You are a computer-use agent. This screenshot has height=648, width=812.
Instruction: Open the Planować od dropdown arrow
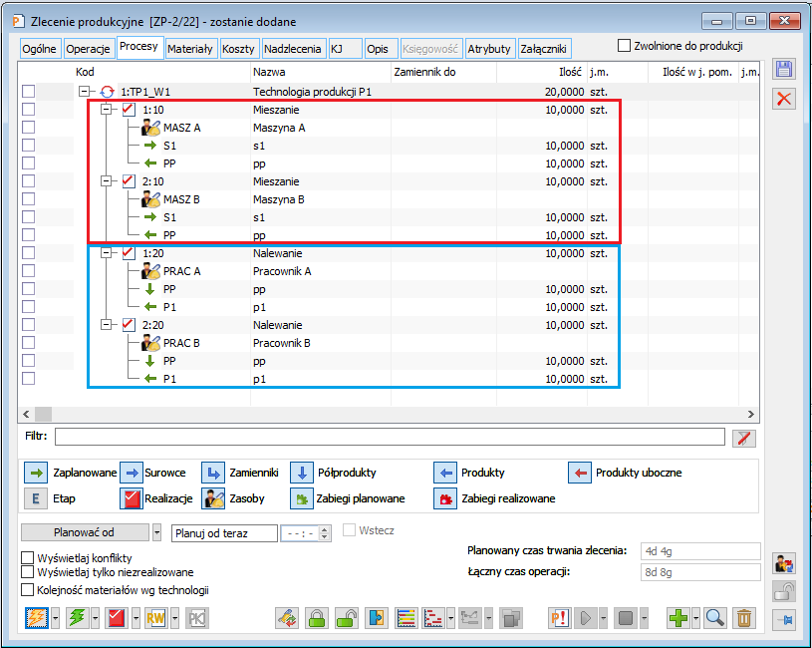tap(157, 533)
